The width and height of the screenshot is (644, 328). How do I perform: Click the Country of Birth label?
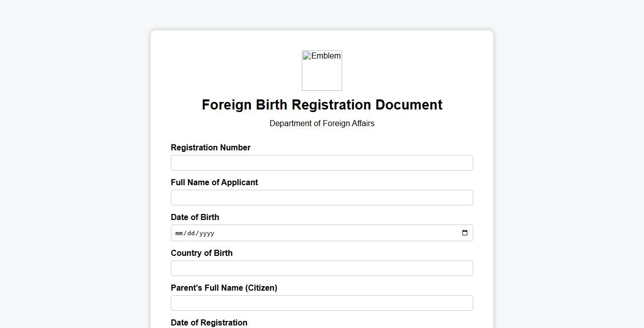202,253
